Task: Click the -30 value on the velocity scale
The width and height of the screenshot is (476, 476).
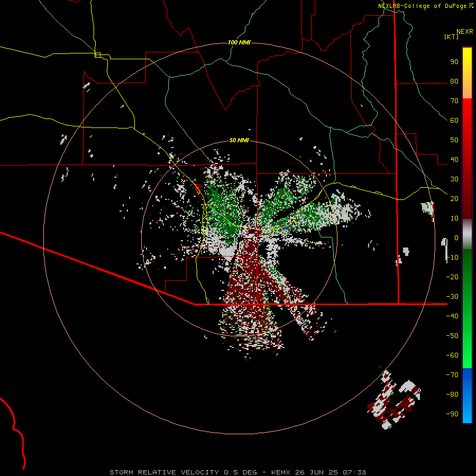Action: [x=452, y=297]
